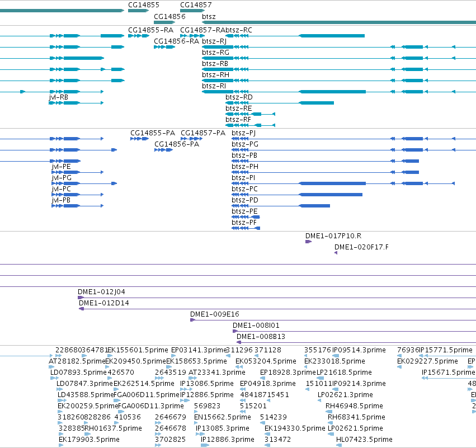Click the purple arrow glyph under DME1-017P10.R
476x448 pixels.
click(308, 242)
